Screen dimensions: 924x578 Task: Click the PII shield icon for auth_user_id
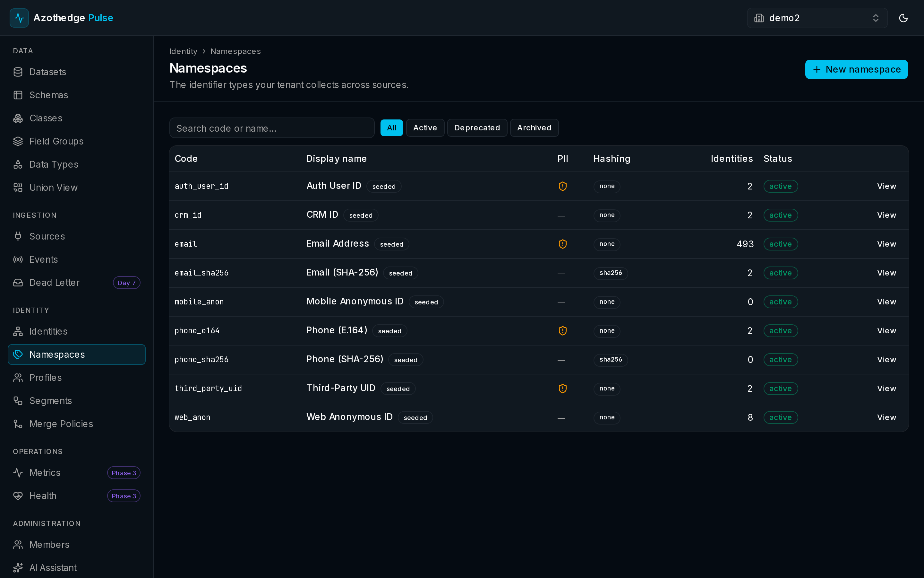click(x=562, y=186)
